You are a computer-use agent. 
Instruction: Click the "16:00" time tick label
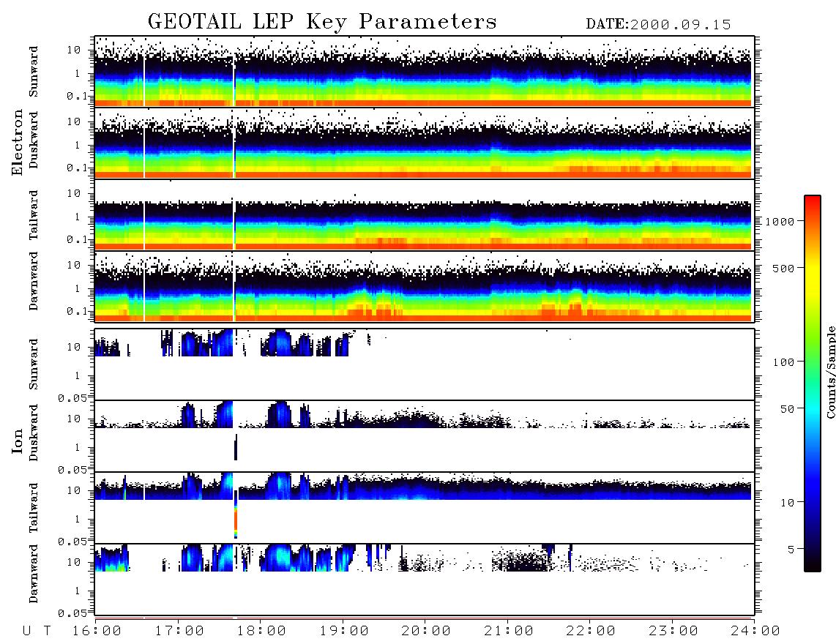pyautogui.click(x=97, y=632)
